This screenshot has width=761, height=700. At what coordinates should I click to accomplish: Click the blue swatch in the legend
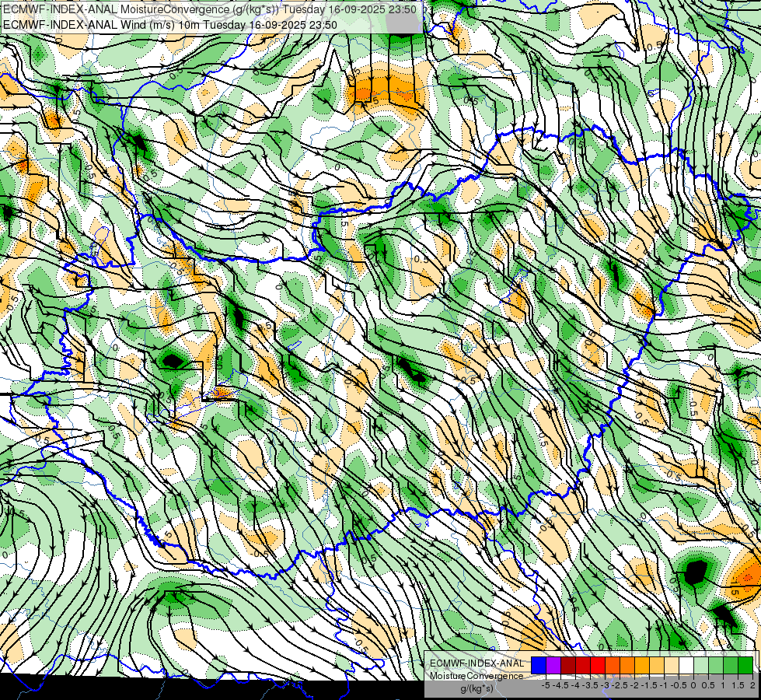[x=539, y=666]
